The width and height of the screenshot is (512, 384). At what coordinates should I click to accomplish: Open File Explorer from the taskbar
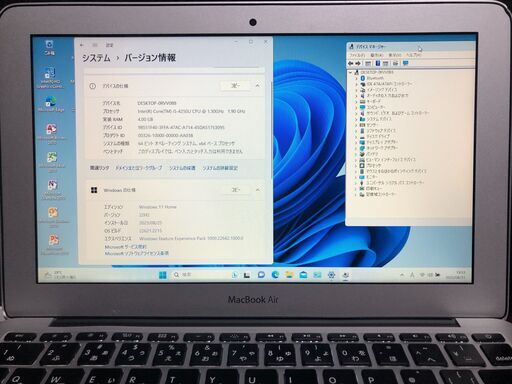pos(289,275)
